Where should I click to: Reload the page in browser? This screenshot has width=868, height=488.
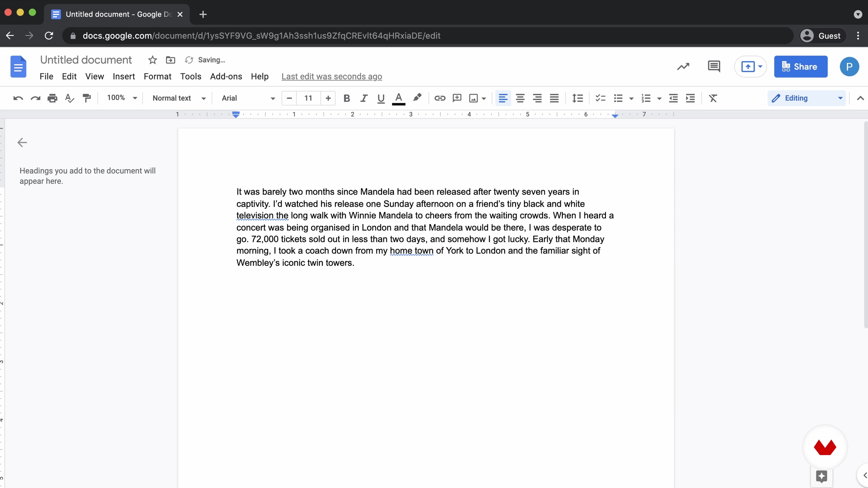pyautogui.click(x=49, y=35)
